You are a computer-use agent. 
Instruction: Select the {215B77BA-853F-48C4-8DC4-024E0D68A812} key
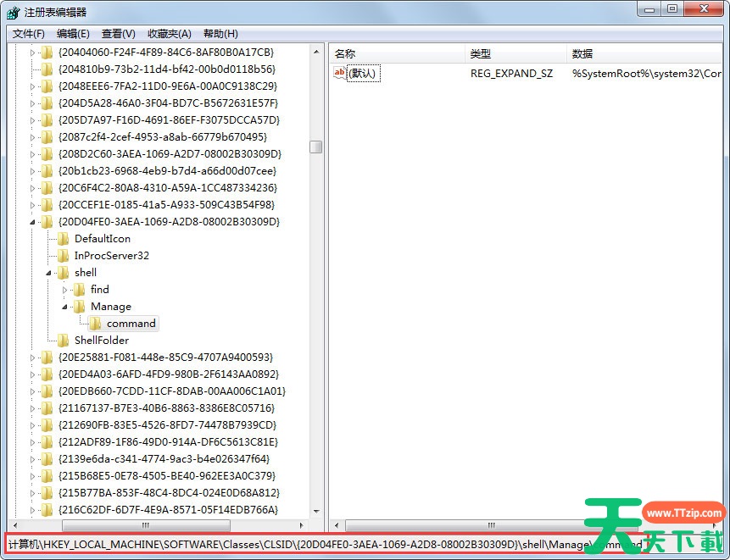point(169,492)
